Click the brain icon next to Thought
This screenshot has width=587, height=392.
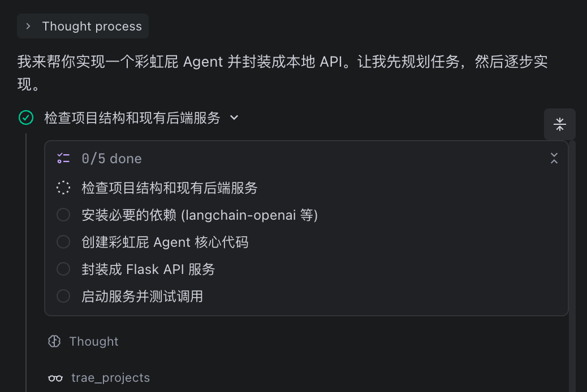pyautogui.click(x=54, y=341)
